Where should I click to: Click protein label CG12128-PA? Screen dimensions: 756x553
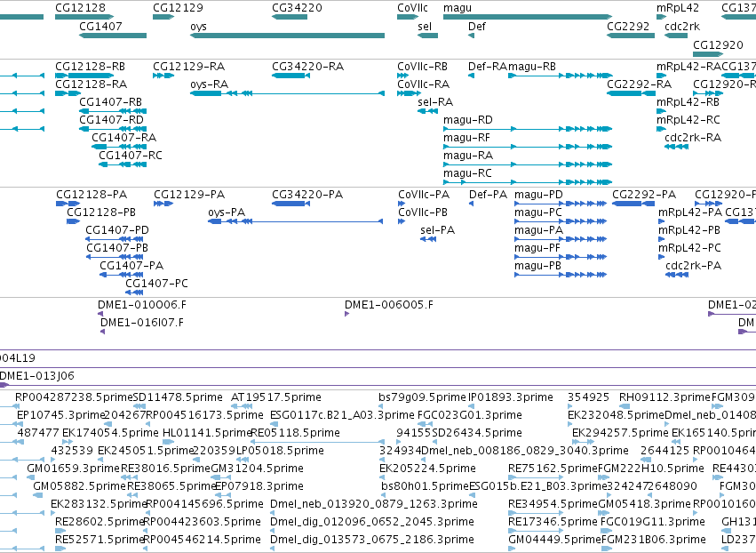[x=92, y=195]
